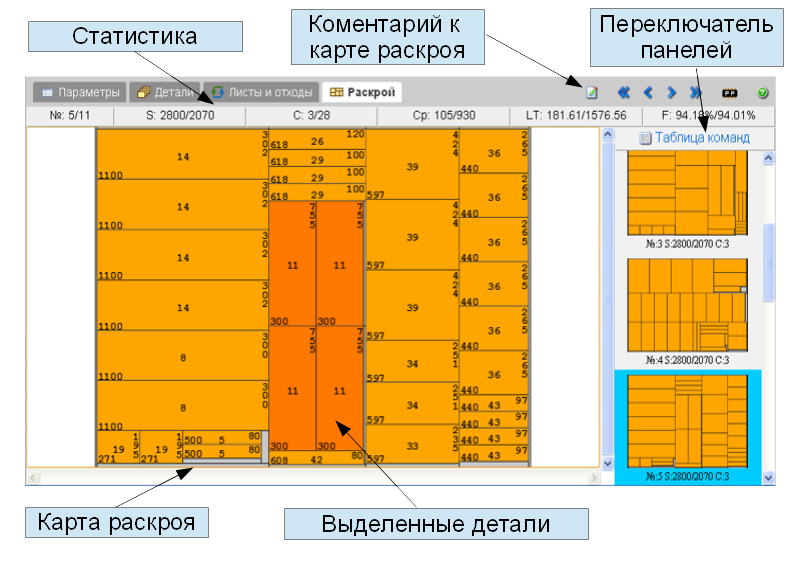Switch to the Параметры tab
The height and width of the screenshot is (567, 794).
point(80,92)
